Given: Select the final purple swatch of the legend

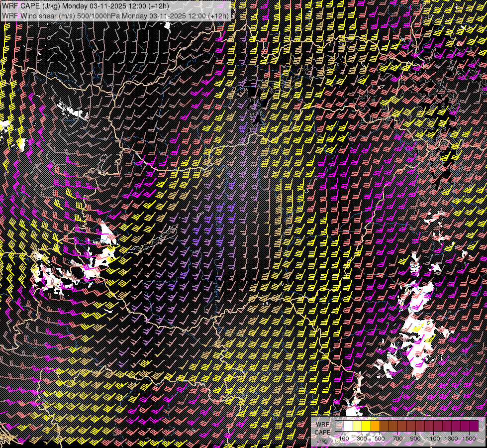Looking at the screenshot, I should point(474,426).
